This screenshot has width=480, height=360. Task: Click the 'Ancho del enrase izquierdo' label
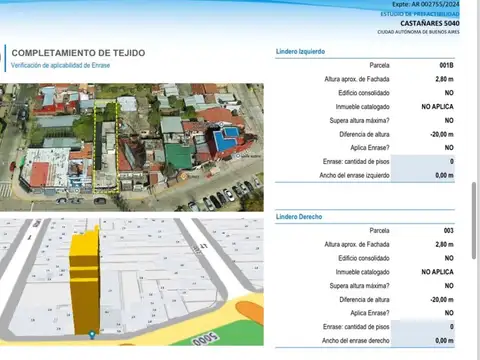point(354,175)
